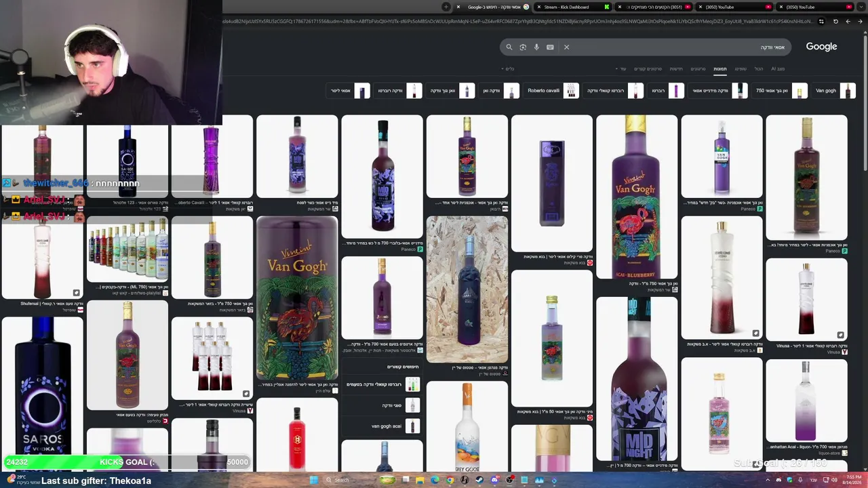Expand the browser tab list chevron
This screenshot has width=868, height=488.
tap(863, 7)
